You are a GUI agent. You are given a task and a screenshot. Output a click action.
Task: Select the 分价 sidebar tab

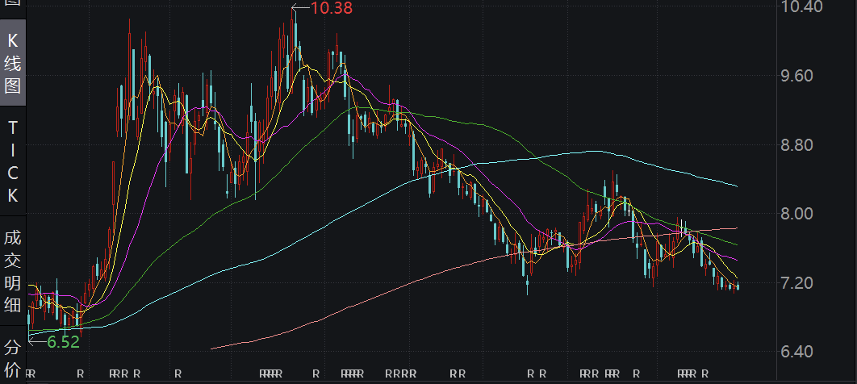coord(13,358)
